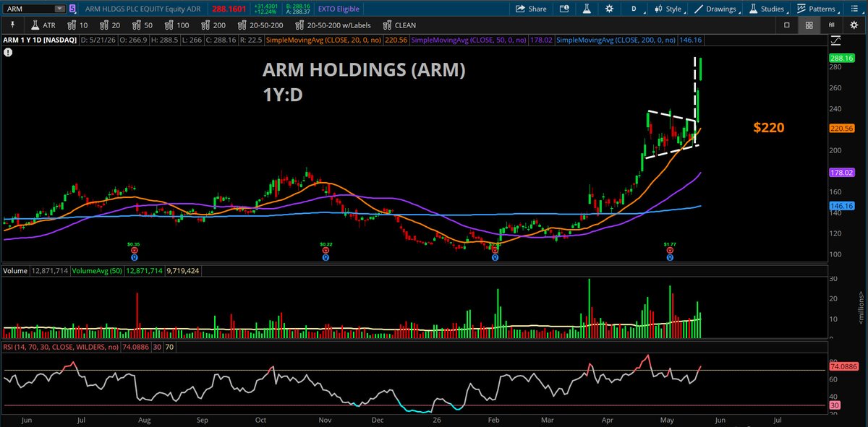Open the camera snapshot icon beside Share
This screenshot has width=868, height=427.
point(566,9)
